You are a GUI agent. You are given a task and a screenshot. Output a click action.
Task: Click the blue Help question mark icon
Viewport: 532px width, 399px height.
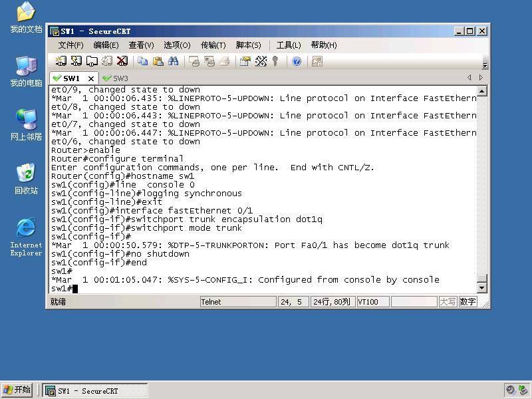point(297,61)
